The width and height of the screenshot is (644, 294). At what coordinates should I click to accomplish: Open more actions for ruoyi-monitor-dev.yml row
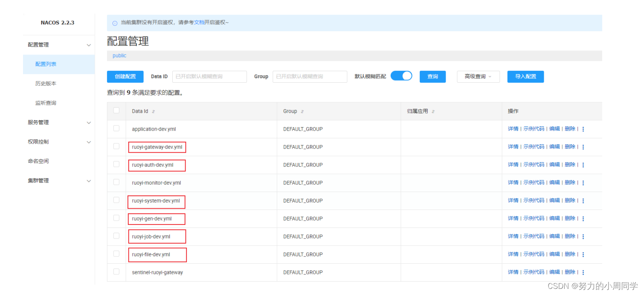[583, 183]
